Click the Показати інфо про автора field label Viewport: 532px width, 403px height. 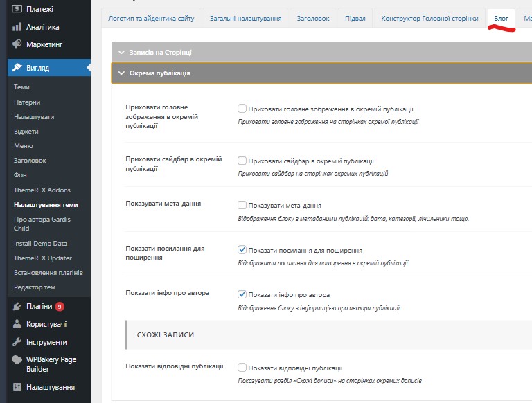click(x=167, y=293)
